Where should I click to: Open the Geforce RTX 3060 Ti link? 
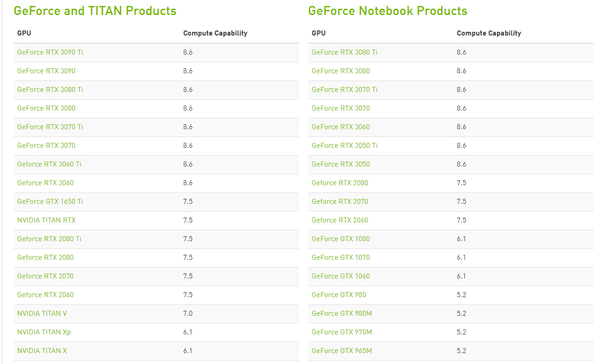(x=50, y=164)
